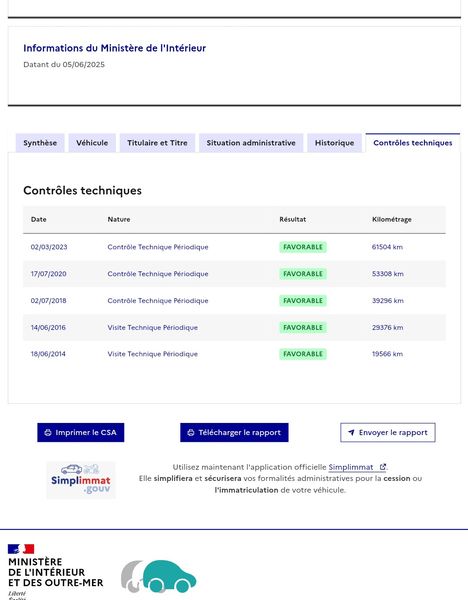Click the FAVORABLE badge in the 17/07/2020 row
This screenshot has width=468, height=600.
[x=303, y=274]
